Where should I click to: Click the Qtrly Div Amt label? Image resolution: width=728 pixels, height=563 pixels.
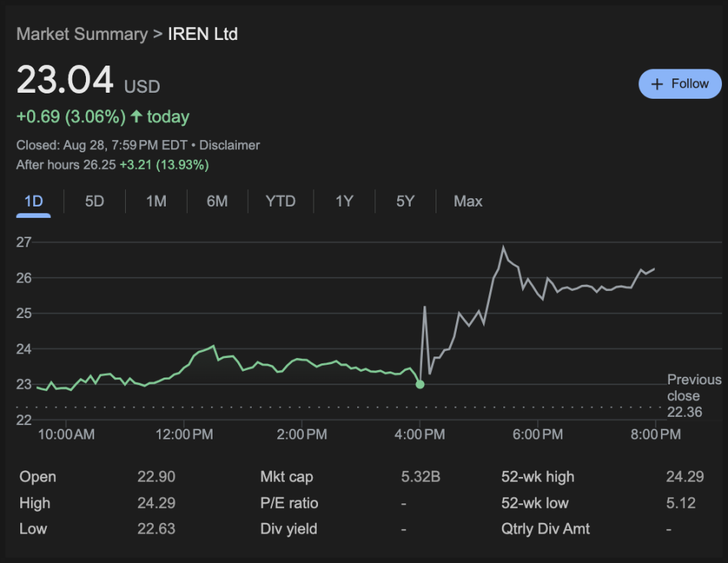tap(546, 528)
